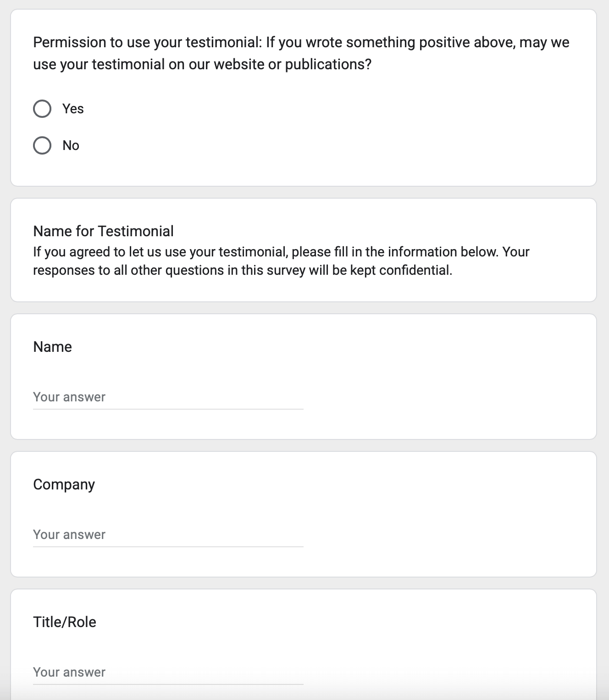
Task: Click "Your answer" placeholder under Name
Action: tap(69, 397)
